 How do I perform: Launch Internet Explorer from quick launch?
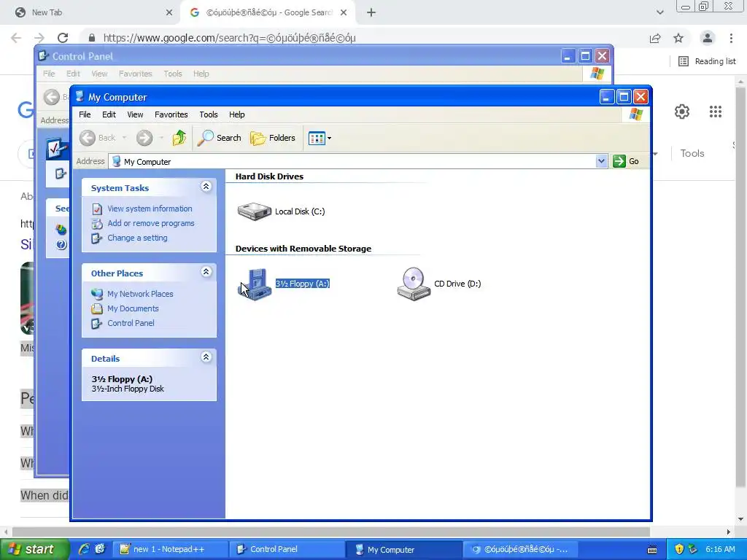(x=85, y=549)
